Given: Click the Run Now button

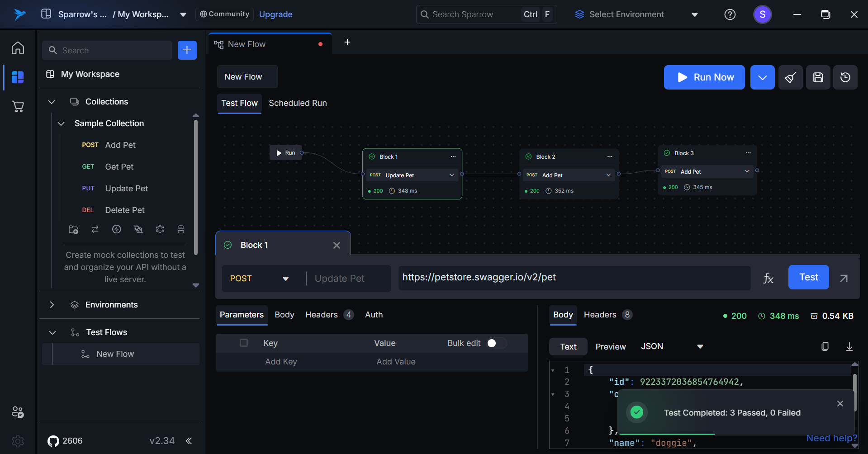Looking at the screenshot, I should [704, 77].
